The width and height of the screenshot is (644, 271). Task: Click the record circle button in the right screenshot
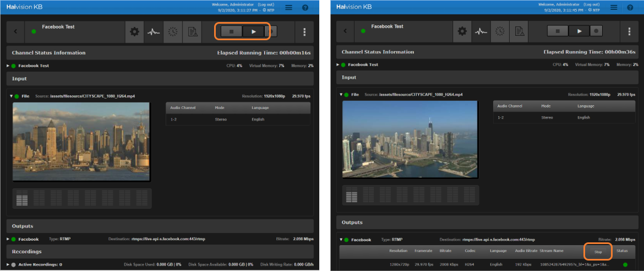[x=596, y=31]
